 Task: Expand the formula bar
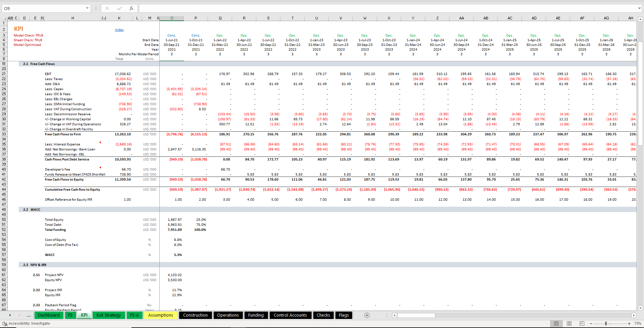click(639, 8)
